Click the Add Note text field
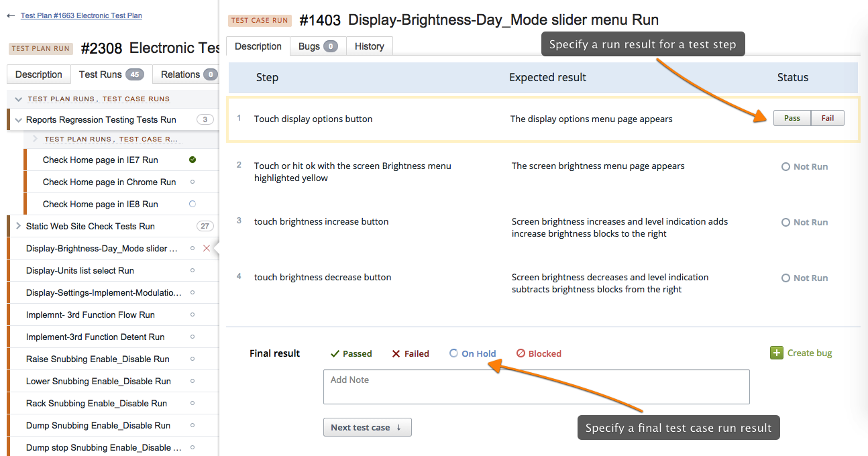Screen dimensions: 868x456 coord(536,387)
